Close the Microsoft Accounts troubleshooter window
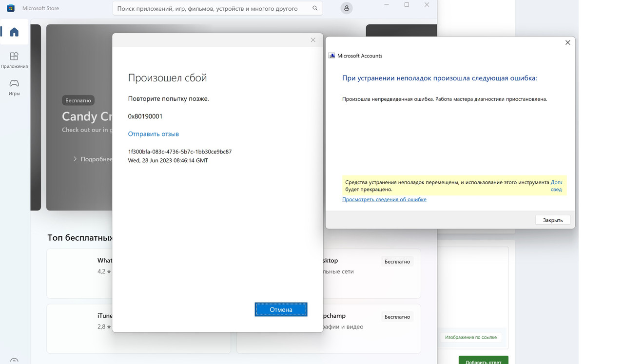 [567, 43]
